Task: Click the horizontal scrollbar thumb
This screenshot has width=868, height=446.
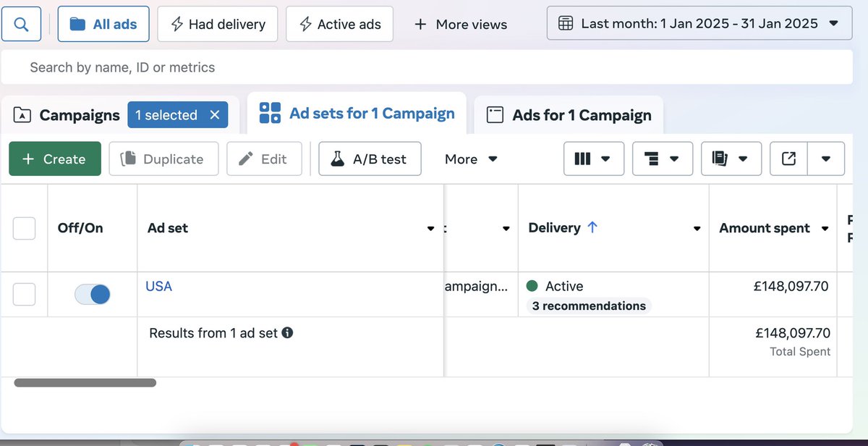Action: click(x=85, y=382)
